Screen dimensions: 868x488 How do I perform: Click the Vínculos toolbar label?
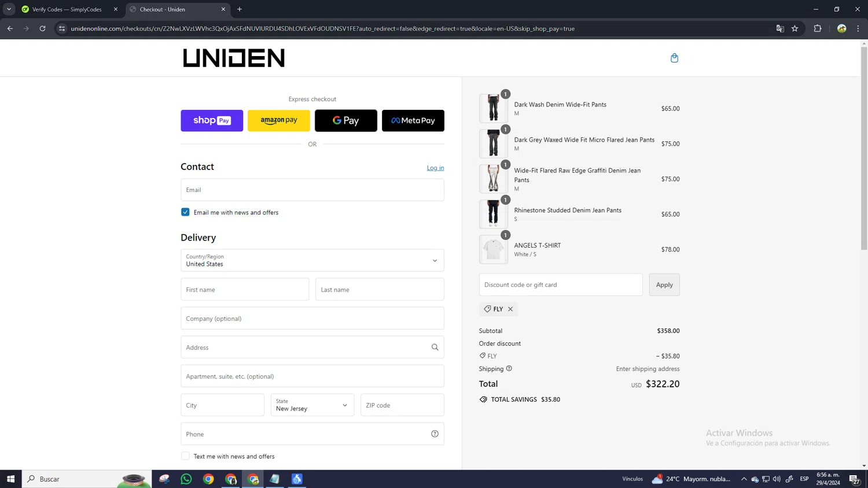coord(632,479)
